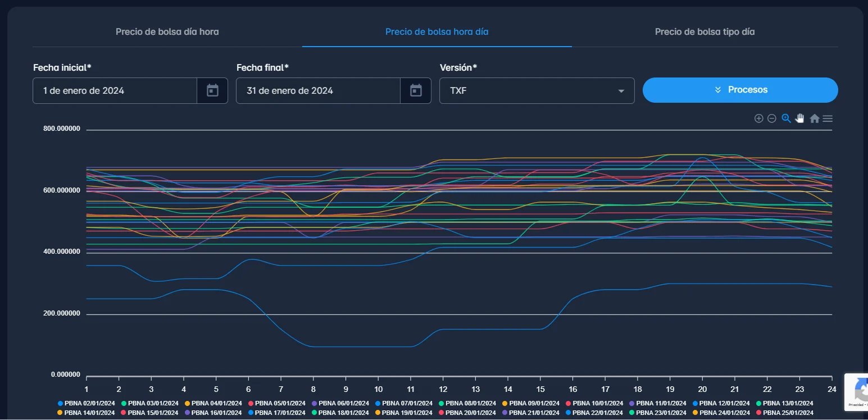This screenshot has width=868, height=420.
Task: Expand the Procesos section
Action: click(x=740, y=90)
